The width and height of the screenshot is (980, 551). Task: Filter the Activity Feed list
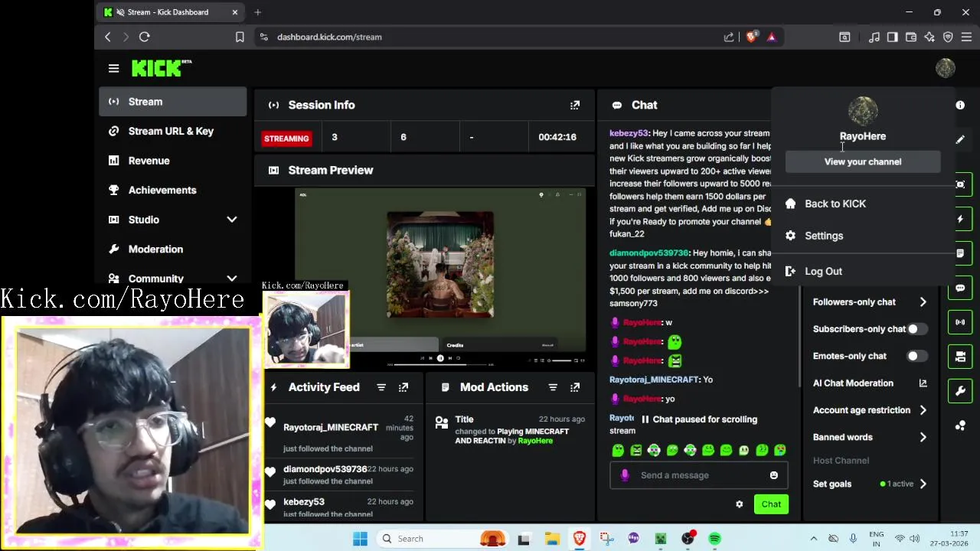[381, 387]
